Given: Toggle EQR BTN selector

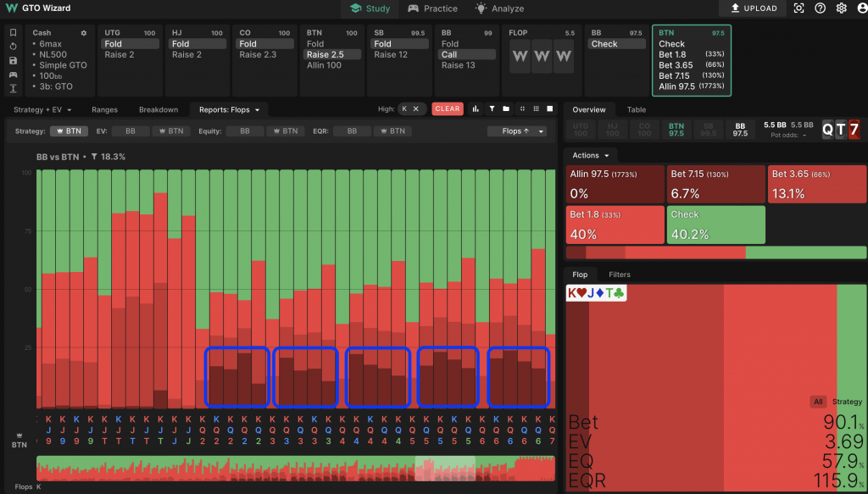Looking at the screenshot, I should (392, 131).
